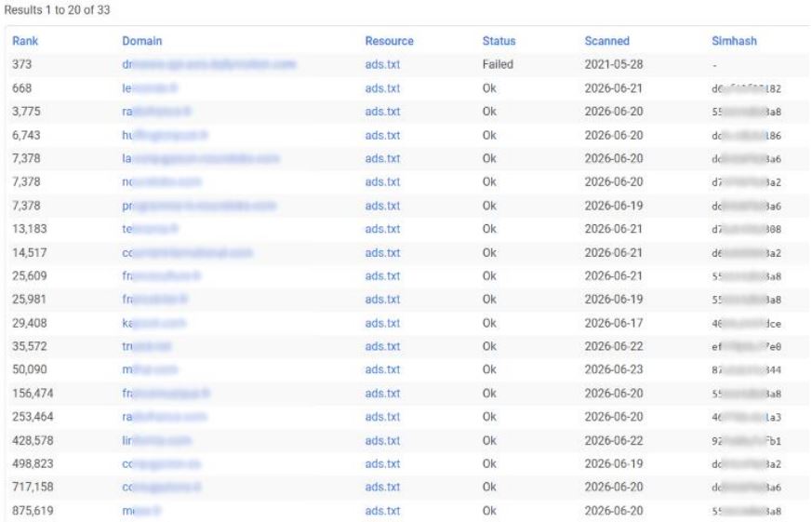The image size is (812, 522).
Task: Open the domain link in the rank 373 row
Action: coord(208,65)
